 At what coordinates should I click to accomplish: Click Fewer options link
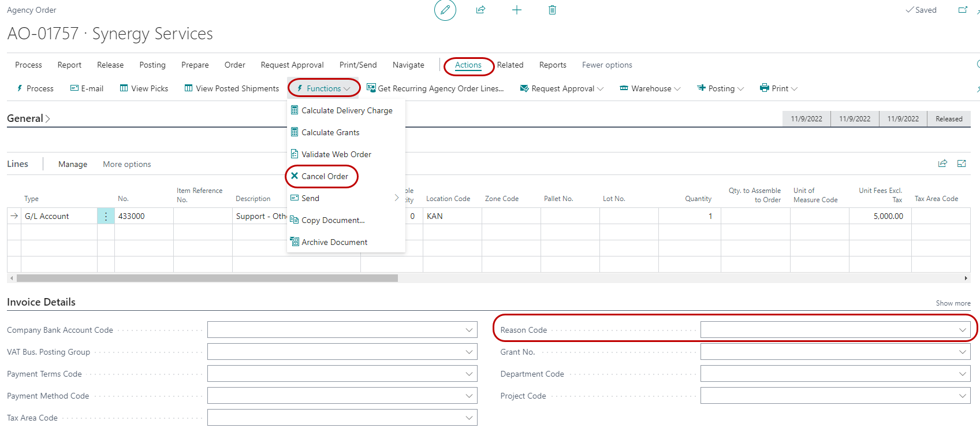(606, 65)
